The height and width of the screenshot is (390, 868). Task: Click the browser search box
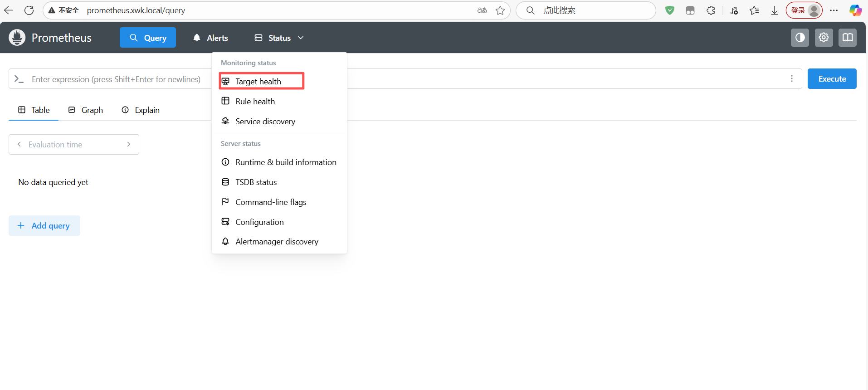[x=586, y=10]
